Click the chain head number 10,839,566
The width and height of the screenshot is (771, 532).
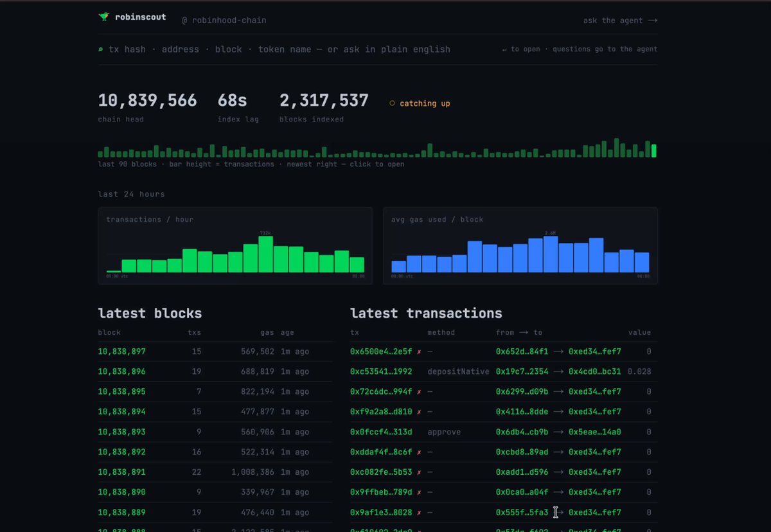coord(148,100)
